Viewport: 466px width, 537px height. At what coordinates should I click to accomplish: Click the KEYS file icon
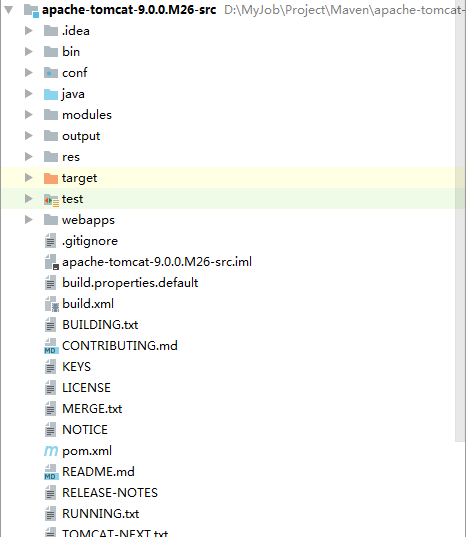tap(51, 367)
